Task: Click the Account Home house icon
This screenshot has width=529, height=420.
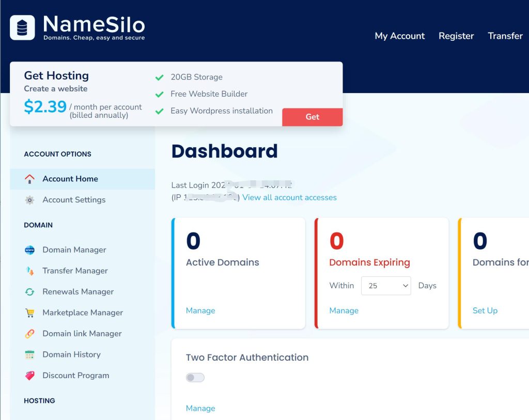Action: click(x=29, y=179)
